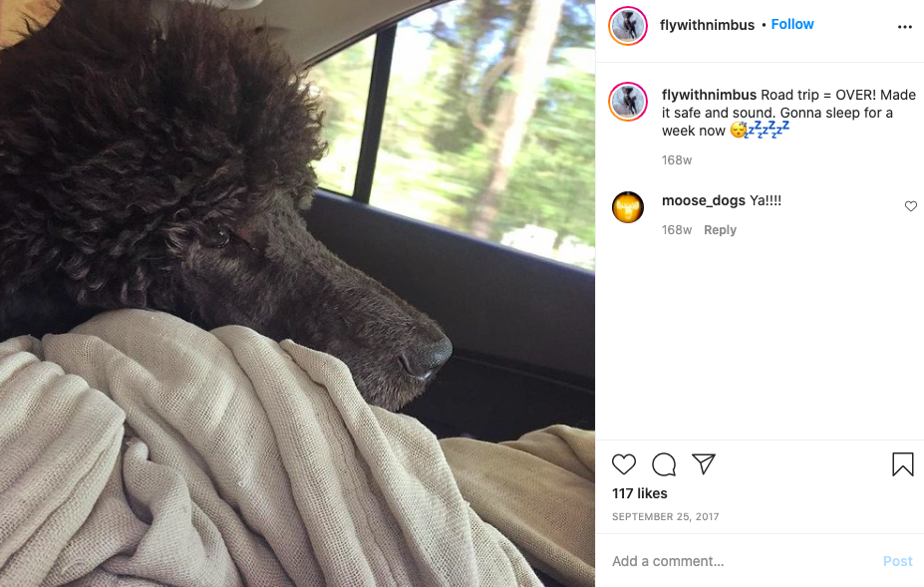924x587 pixels.
Task: Open moose_dogs profile avatar
Action: (x=628, y=207)
